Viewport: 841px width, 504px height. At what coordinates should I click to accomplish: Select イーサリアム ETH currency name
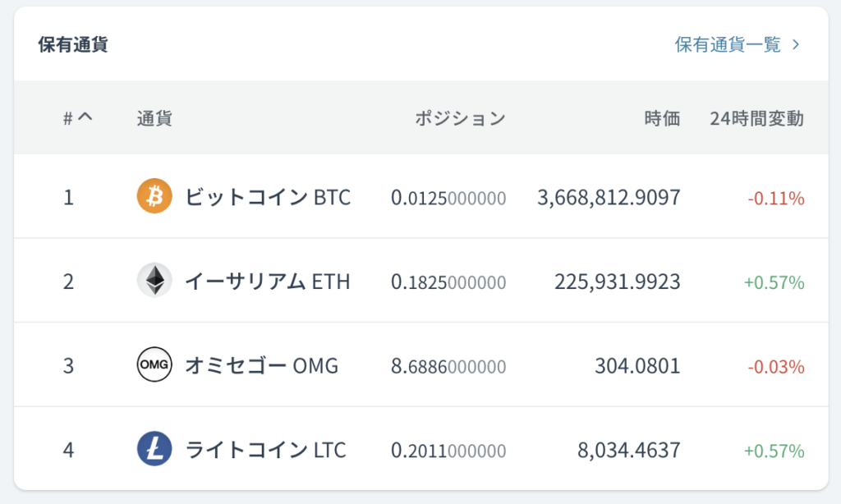pos(268,282)
